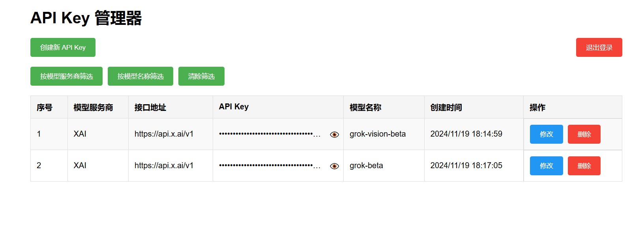Screen dimensions: 644x227
Task: Click the 模型服务商 column header
Action: (x=93, y=107)
